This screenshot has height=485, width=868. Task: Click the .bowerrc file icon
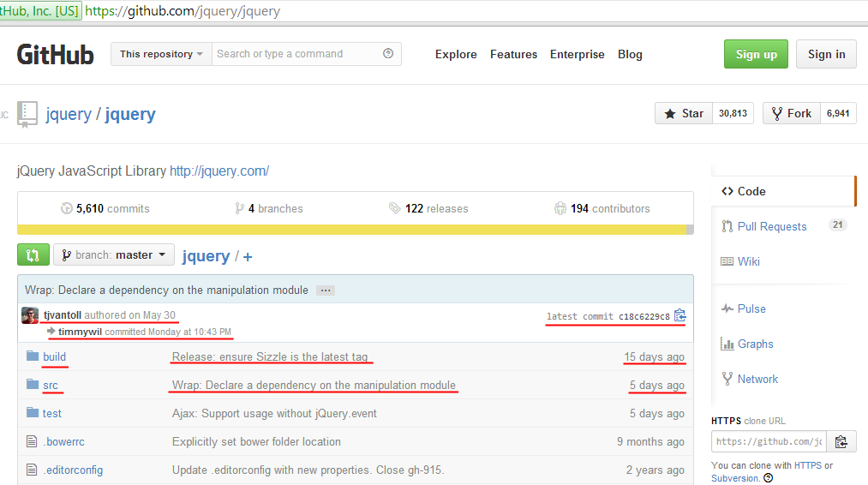click(32, 441)
